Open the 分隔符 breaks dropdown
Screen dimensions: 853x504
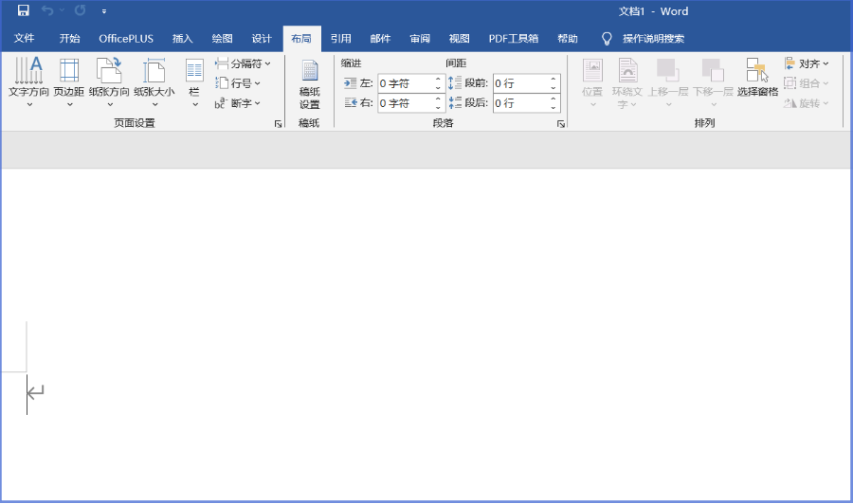pos(244,63)
